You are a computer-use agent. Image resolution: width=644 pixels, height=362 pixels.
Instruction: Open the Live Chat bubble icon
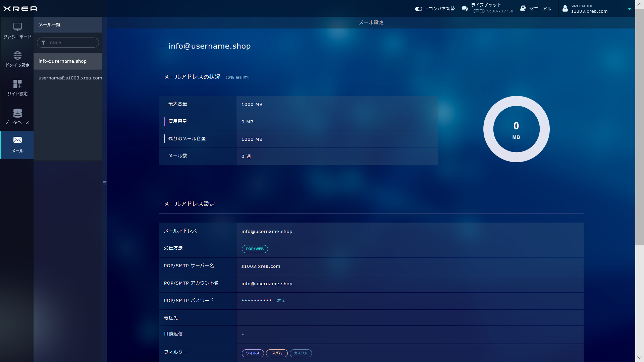(x=465, y=9)
